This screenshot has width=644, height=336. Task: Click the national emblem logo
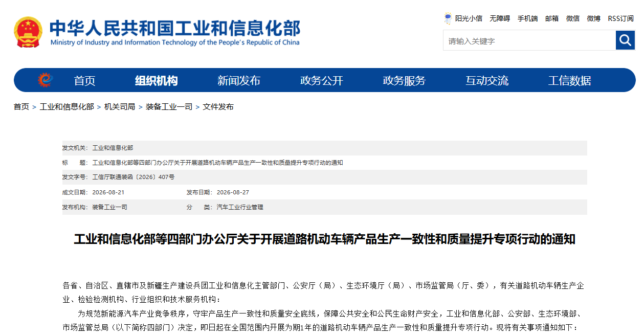(29, 32)
